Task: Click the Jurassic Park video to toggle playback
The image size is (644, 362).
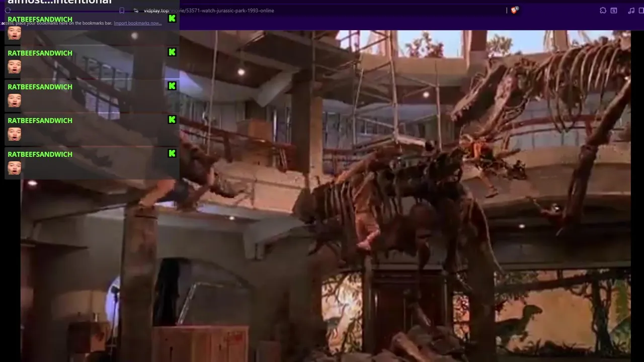Action: [x=325, y=196]
